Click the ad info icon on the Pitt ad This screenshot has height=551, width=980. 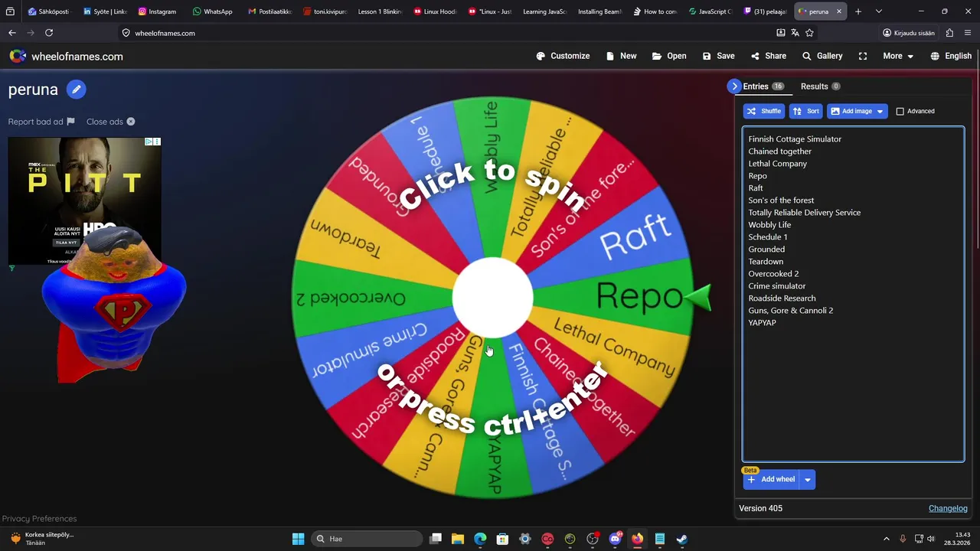pos(149,142)
